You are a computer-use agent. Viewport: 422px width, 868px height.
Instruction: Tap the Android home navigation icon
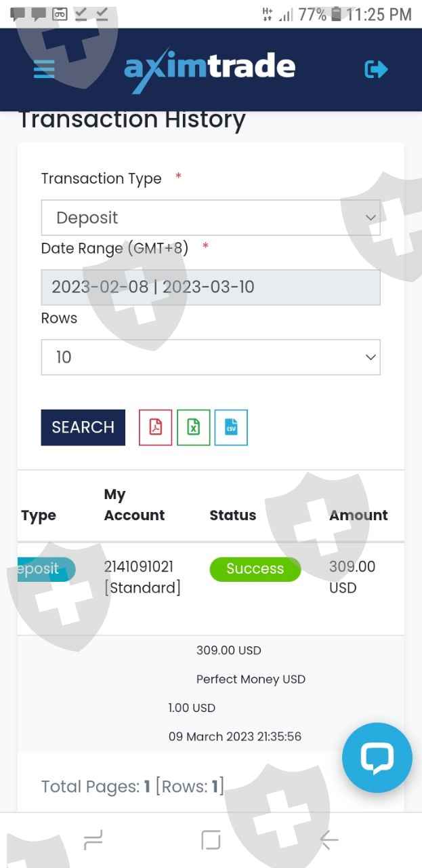(211, 841)
